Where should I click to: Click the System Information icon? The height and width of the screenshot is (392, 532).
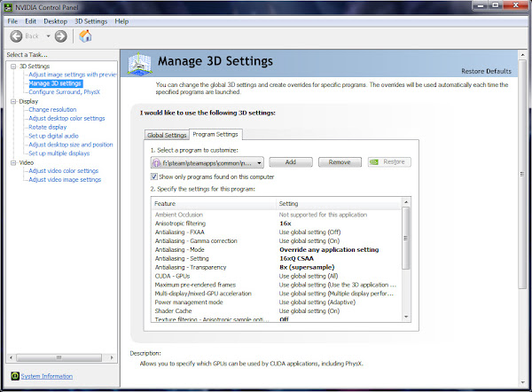[x=15, y=376]
